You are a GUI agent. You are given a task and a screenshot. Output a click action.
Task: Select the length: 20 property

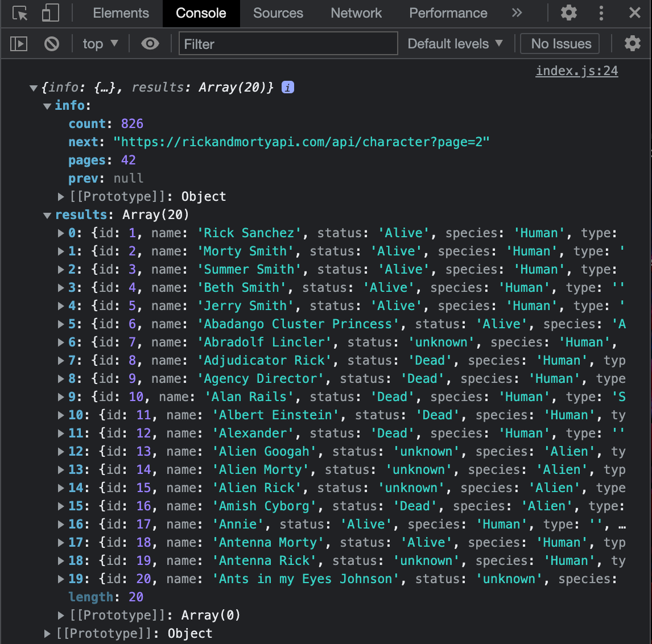(x=106, y=597)
